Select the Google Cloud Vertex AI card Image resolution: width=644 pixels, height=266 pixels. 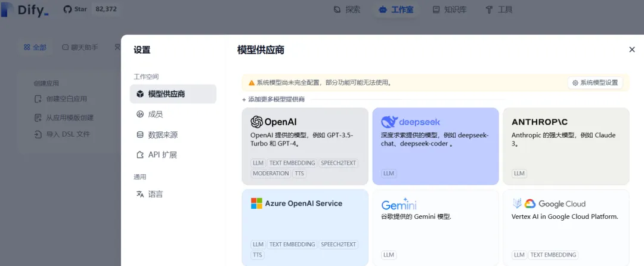pyautogui.click(x=566, y=227)
